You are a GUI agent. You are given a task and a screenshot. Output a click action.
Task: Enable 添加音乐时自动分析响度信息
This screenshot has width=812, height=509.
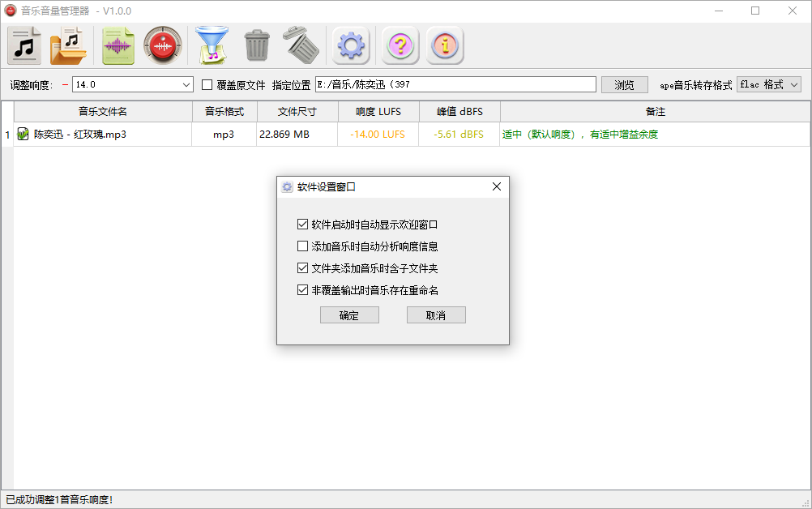302,246
